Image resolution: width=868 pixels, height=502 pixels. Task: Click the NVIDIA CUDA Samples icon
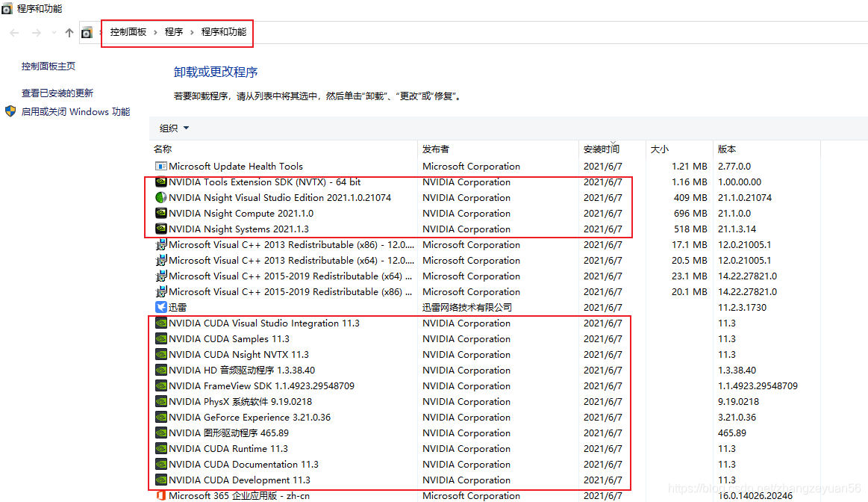161,339
